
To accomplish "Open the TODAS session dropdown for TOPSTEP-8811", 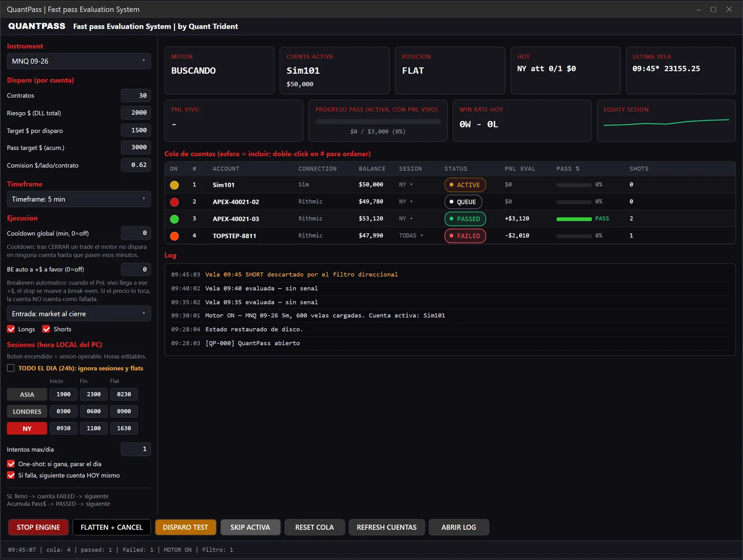I will point(411,236).
